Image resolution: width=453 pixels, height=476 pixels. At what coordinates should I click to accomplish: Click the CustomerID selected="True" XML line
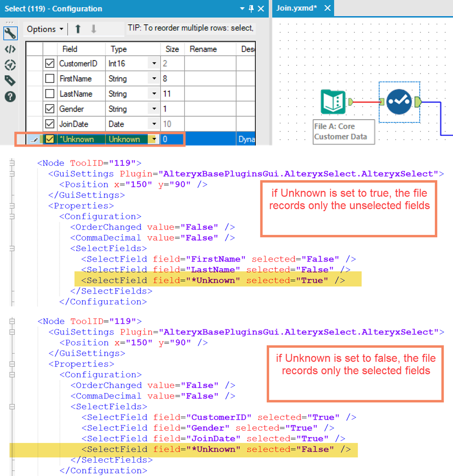pos(219,417)
